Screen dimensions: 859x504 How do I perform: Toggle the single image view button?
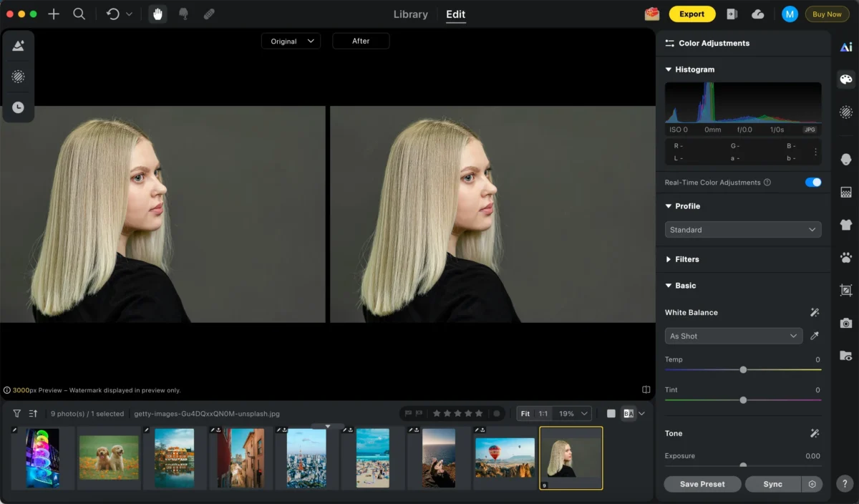click(x=611, y=414)
